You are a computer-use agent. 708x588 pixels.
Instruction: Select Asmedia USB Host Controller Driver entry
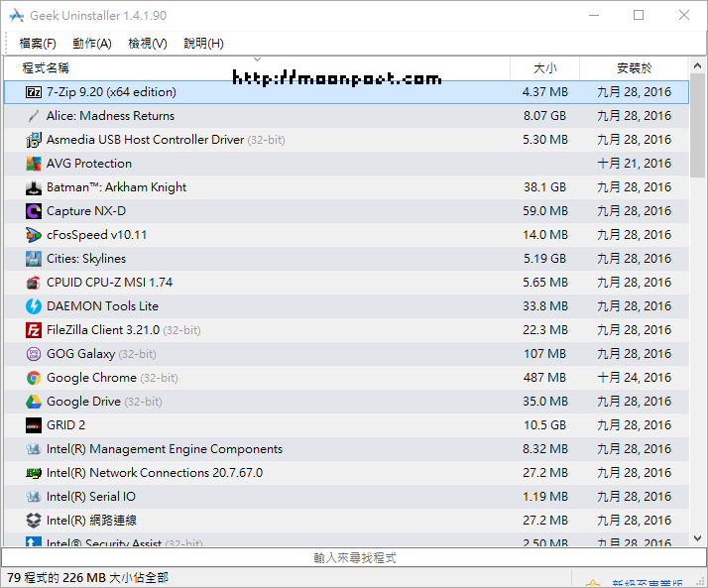pyautogui.click(x=347, y=140)
